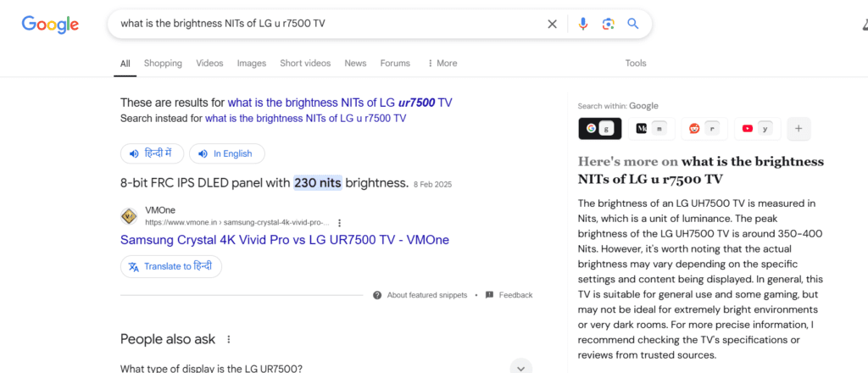Clear the search query with X

click(x=552, y=24)
